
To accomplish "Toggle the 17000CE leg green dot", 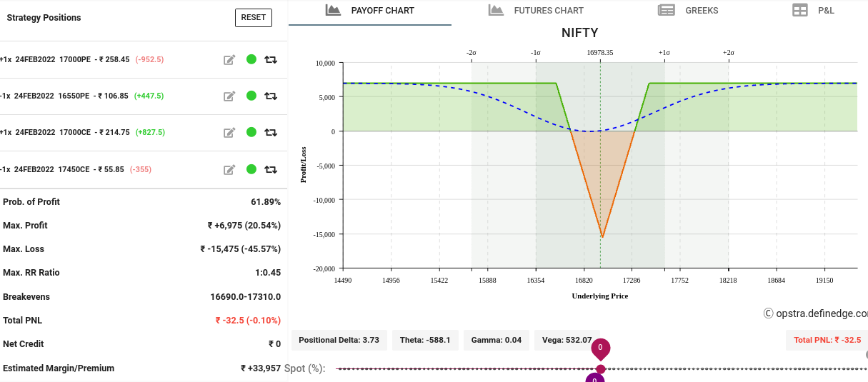I will click(x=251, y=132).
